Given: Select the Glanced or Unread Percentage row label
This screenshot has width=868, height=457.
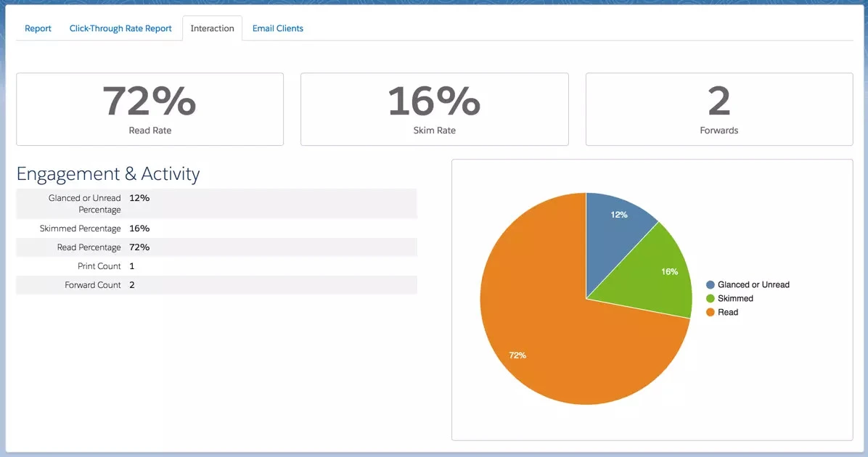Looking at the screenshot, I should point(84,204).
